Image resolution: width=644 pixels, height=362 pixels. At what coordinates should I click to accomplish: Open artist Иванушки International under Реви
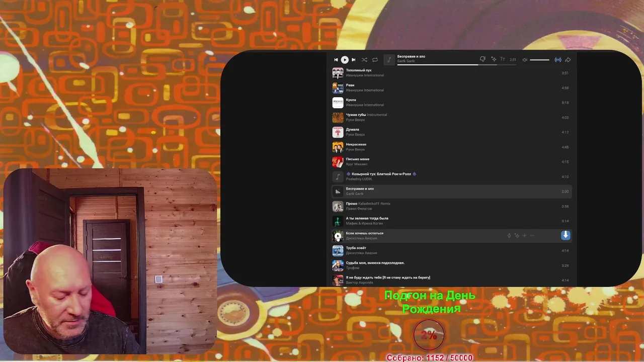point(365,90)
